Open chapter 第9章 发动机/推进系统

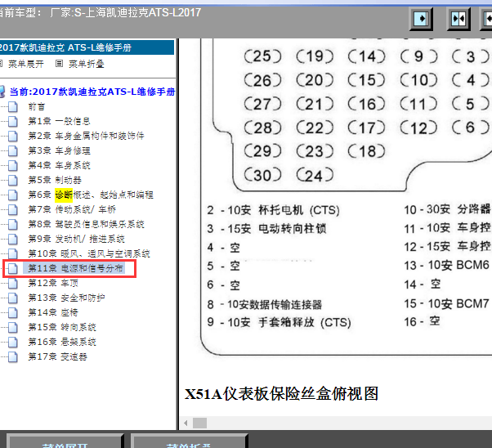pyautogui.click(x=77, y=239)
